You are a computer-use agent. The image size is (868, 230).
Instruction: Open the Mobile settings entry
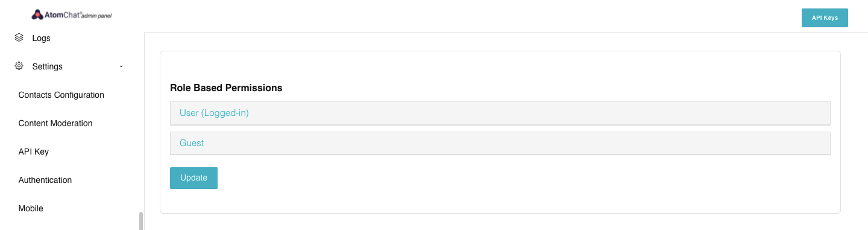(x=31, y=208)
